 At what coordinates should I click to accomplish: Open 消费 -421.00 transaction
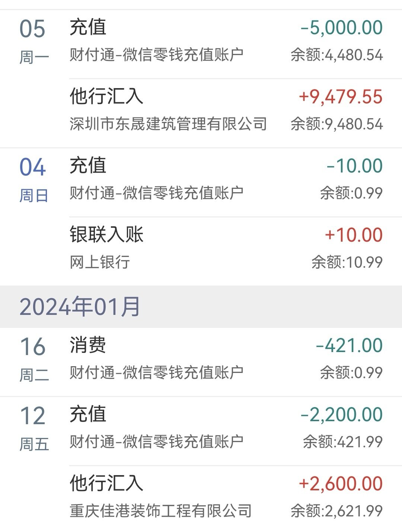pyautogui.click(x=226, y=362)
